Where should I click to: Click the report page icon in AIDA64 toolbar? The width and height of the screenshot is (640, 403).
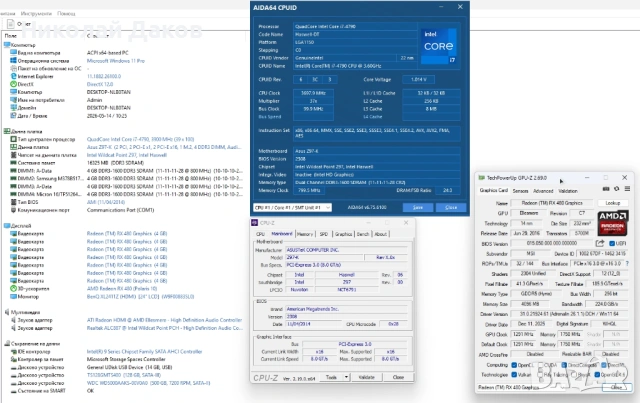(11, 24)
